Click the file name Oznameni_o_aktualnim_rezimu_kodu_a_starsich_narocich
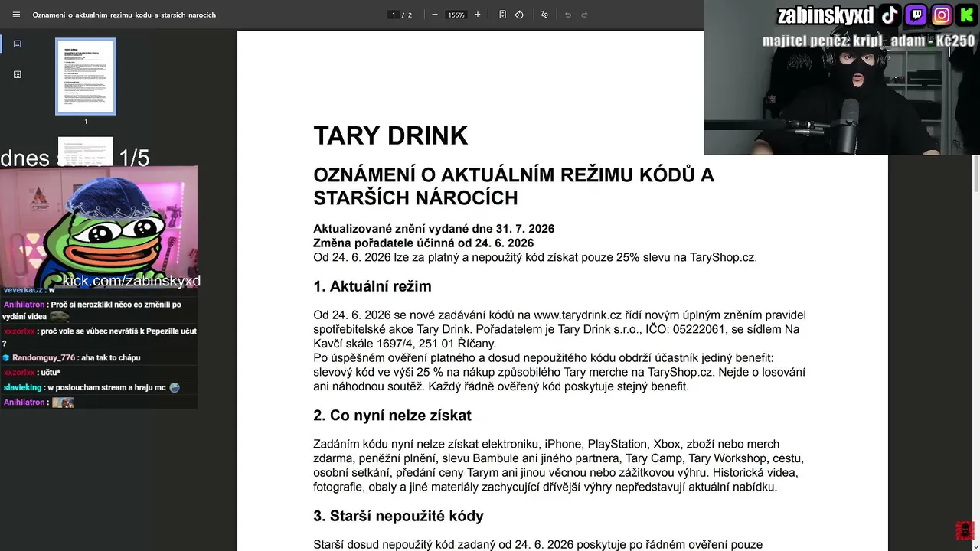 pos(124,15)
